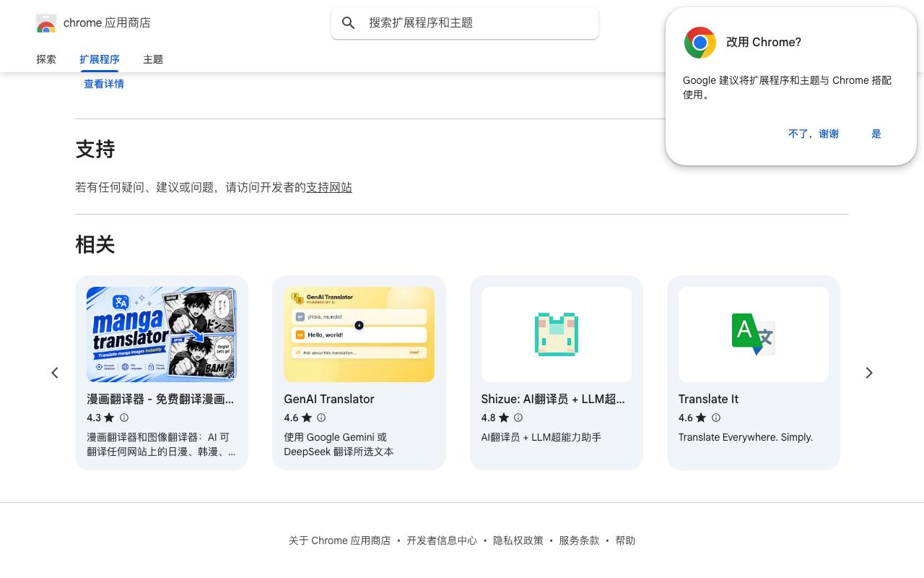Viewport: 924px width, 578px height.
Task: Click the GenAI Translator title text
Action: point(329,399)
